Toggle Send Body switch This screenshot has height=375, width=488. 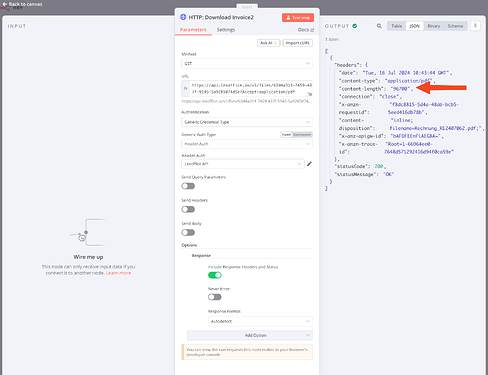click(x=188, y=232)
